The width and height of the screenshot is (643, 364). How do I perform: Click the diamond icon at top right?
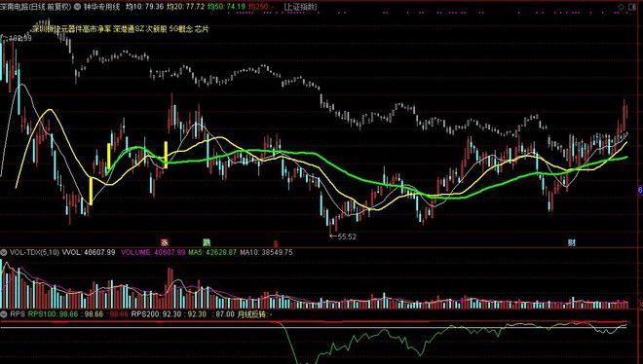(622, 7)
